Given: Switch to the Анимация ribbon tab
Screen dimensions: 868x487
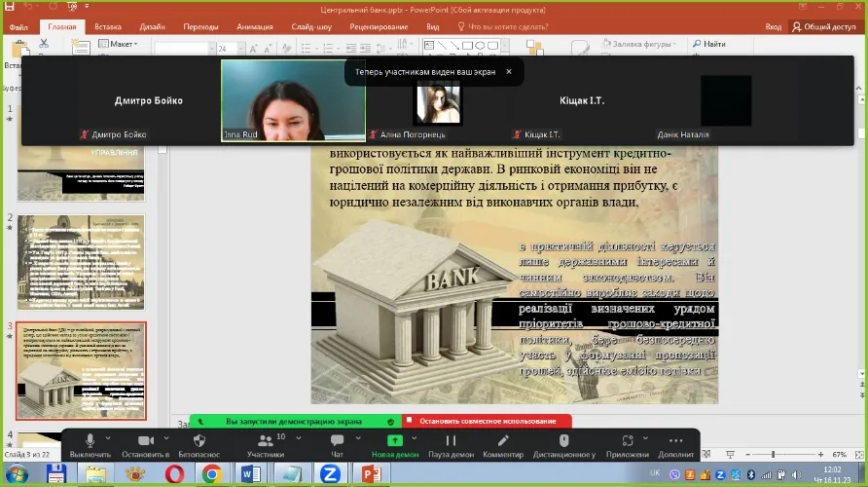Looking at the screenshot, I should (254, 27).
